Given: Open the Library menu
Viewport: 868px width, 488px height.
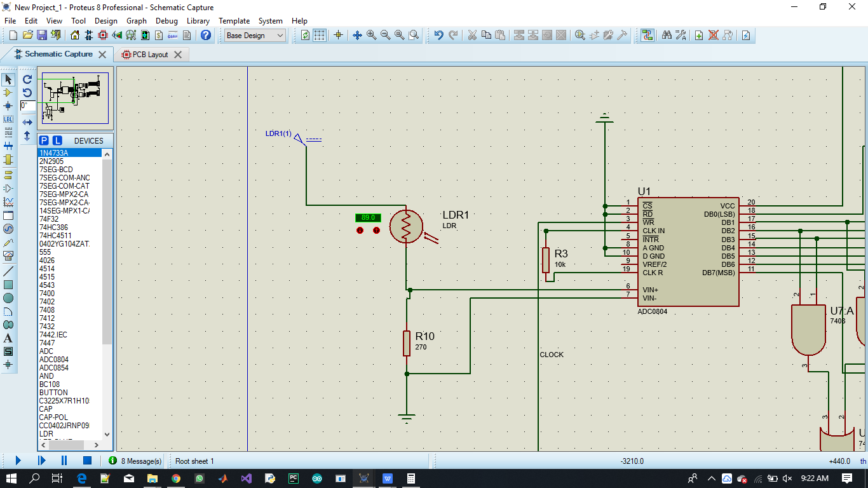Looking at the screenshot, I should [x=198, y=21].
